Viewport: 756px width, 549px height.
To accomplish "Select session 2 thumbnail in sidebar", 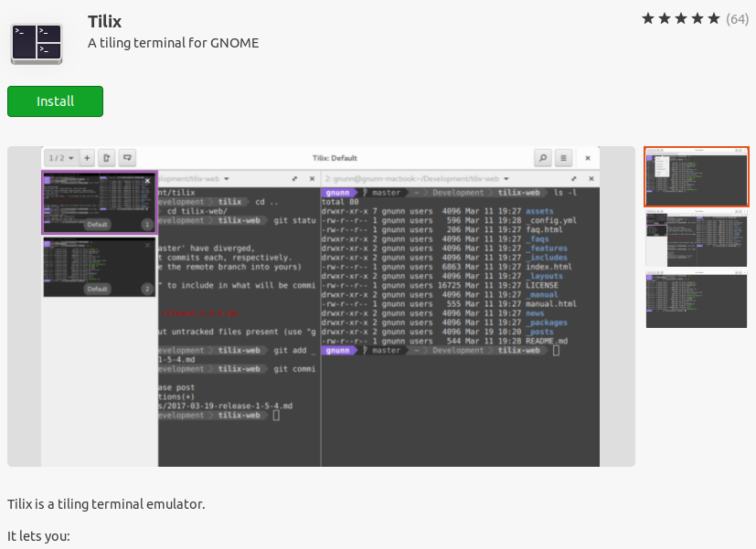I will click(100, 267).
